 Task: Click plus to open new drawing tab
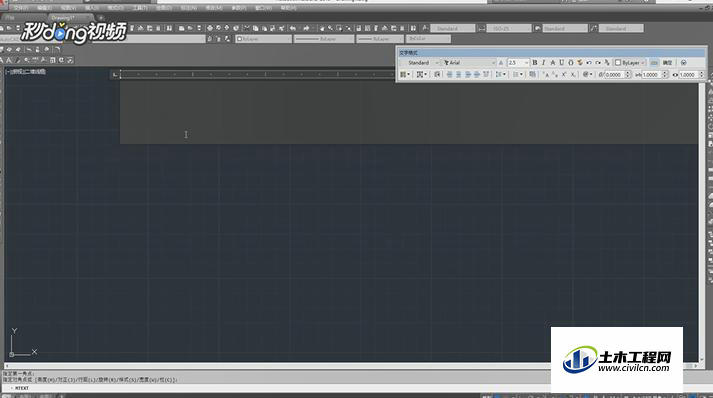(x=101, y=18)
